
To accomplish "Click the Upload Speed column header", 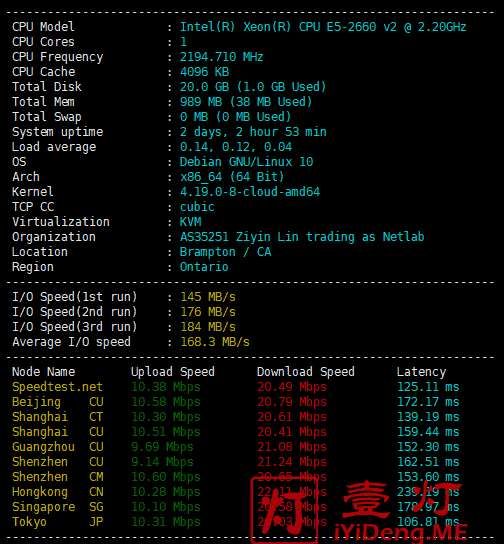I will point(173,372).
